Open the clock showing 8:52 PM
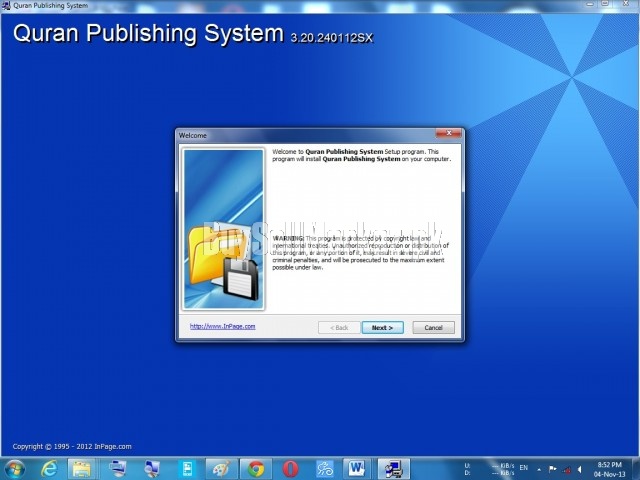640x480 pixels. [609, 468]
